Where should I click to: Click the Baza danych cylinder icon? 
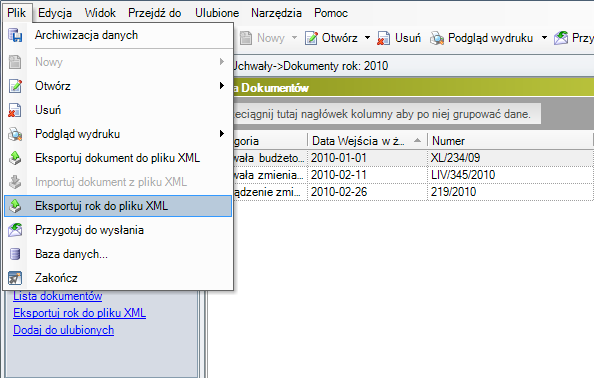tap(15, 254)
